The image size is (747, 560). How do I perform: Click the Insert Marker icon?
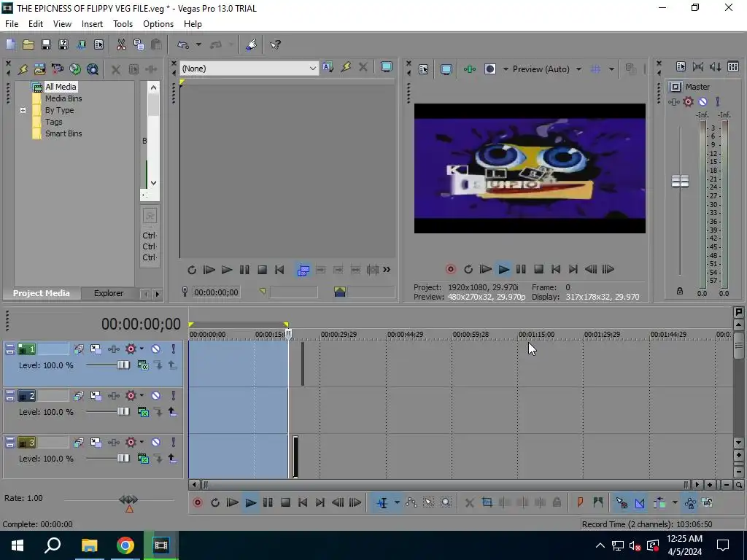580,502
